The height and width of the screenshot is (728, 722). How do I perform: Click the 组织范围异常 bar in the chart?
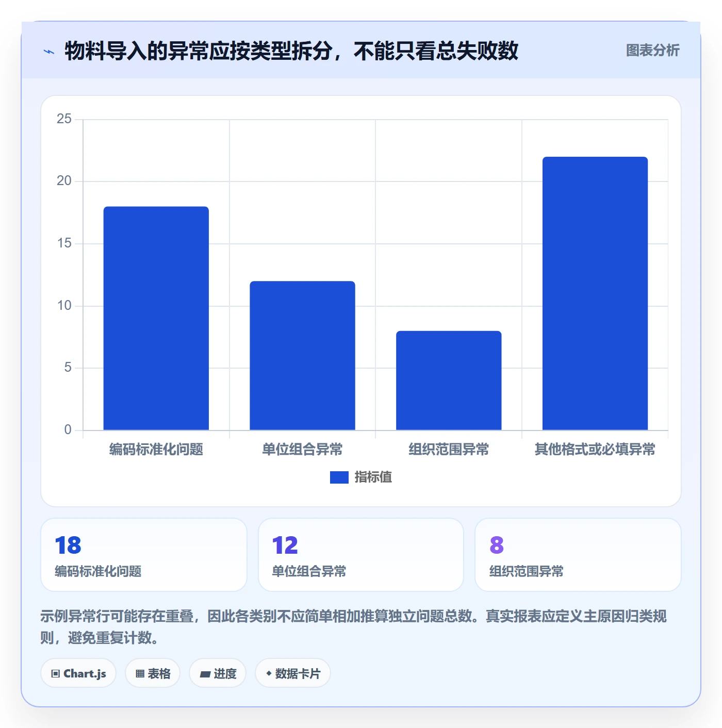[x=449, y=380]
